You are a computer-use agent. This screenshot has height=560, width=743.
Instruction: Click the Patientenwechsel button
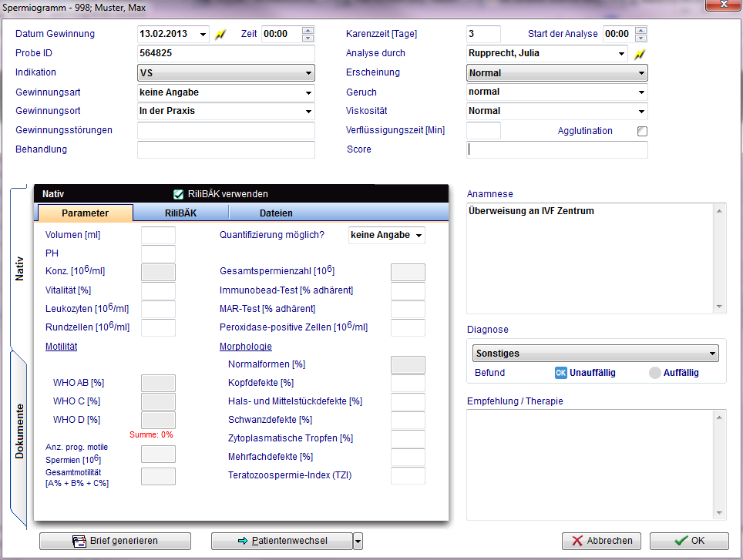[282, 541]
